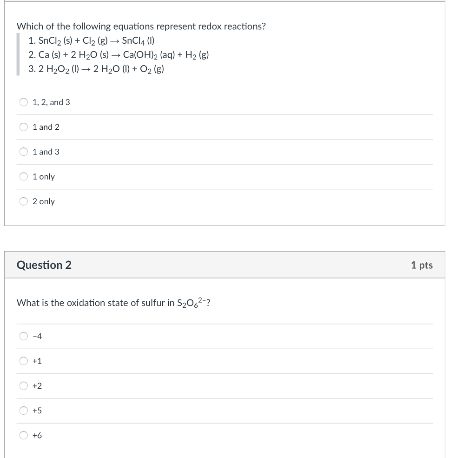Click equation 3 with H2O2 decomposition
476x458 pixels.
coord(96,69)
